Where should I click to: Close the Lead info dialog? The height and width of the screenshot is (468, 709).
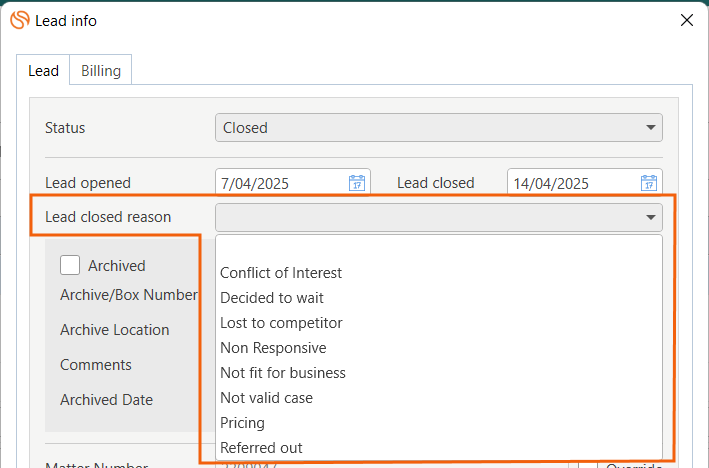click(x=686, y=20)
